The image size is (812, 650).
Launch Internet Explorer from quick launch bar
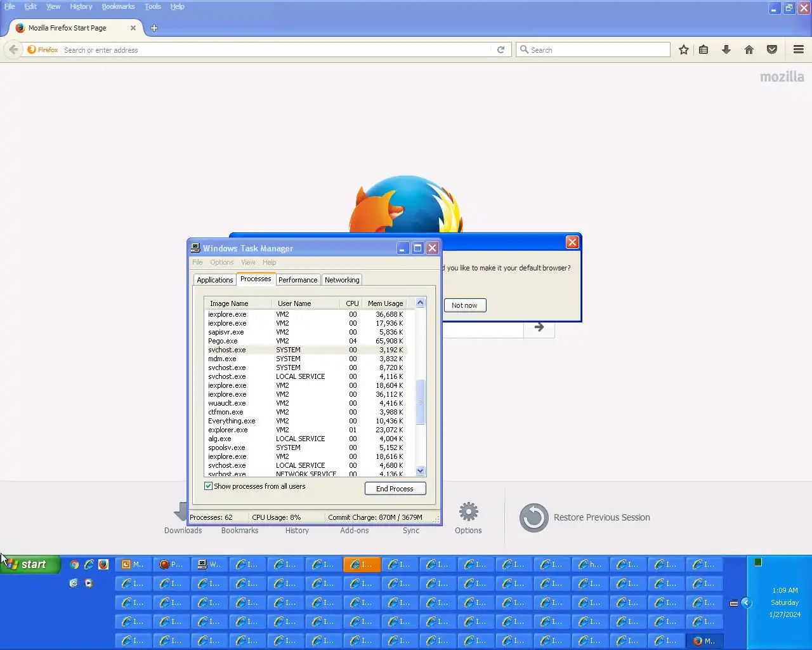point(89,564)
